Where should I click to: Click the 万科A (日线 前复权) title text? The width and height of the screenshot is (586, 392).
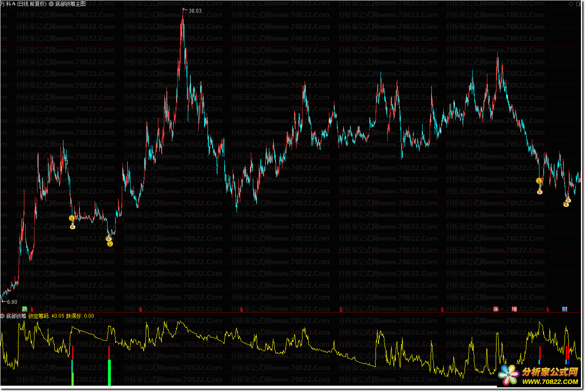point(24,4)
